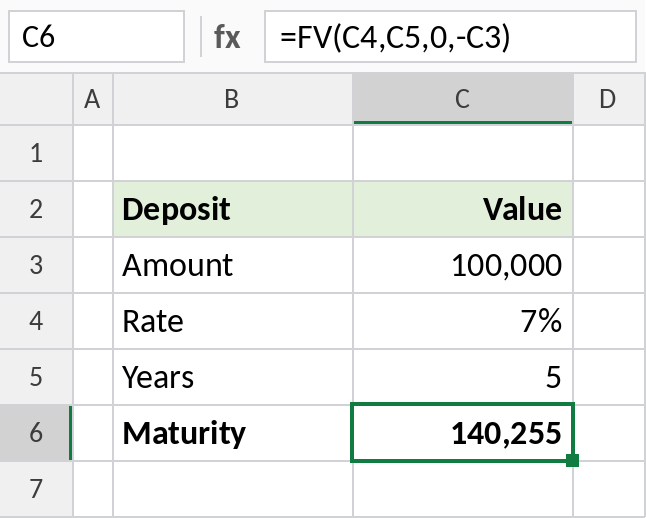Select the Maturity result cell 140,255

coord(462,433)
